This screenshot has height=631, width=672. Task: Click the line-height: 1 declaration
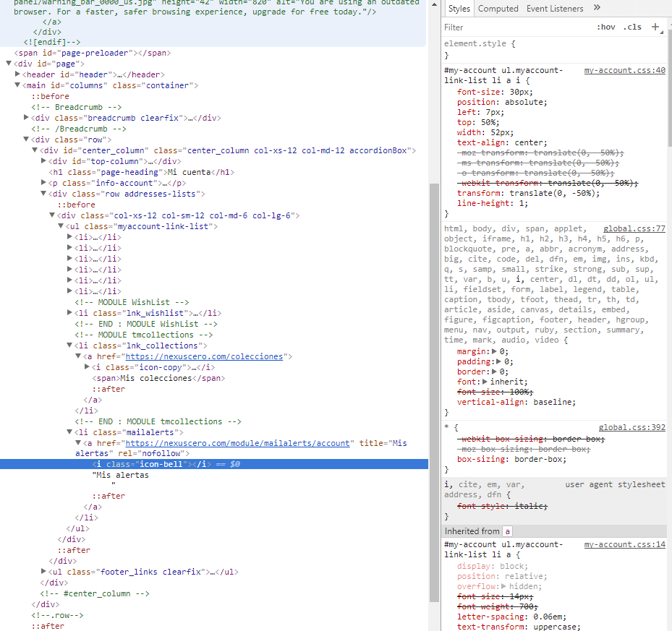click(493, 204)
